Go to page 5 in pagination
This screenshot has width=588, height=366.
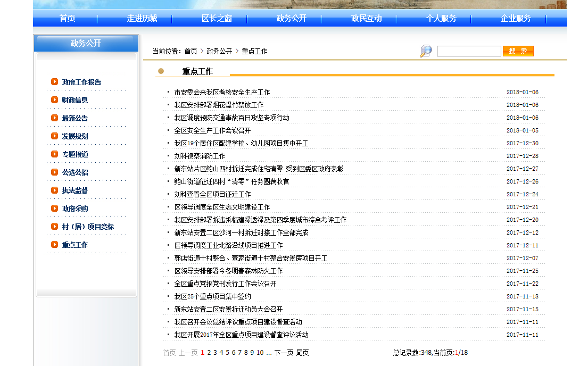point(227,353)
